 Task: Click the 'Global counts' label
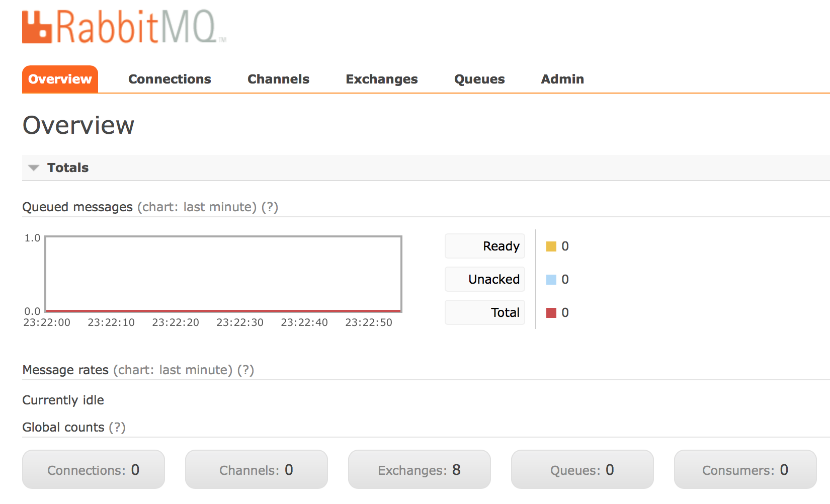tap(63, 427)
